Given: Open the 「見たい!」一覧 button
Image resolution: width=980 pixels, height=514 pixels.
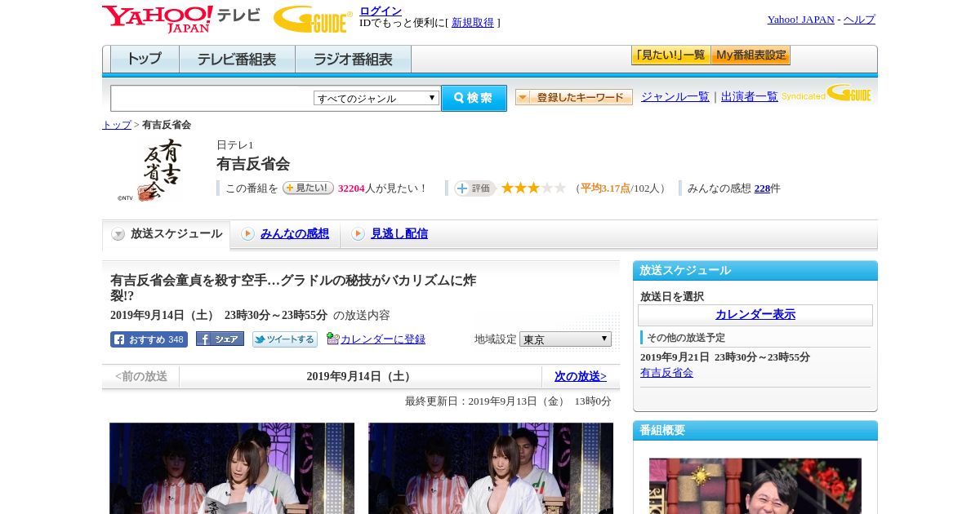Looking at the screenshot, I should 670,55.
